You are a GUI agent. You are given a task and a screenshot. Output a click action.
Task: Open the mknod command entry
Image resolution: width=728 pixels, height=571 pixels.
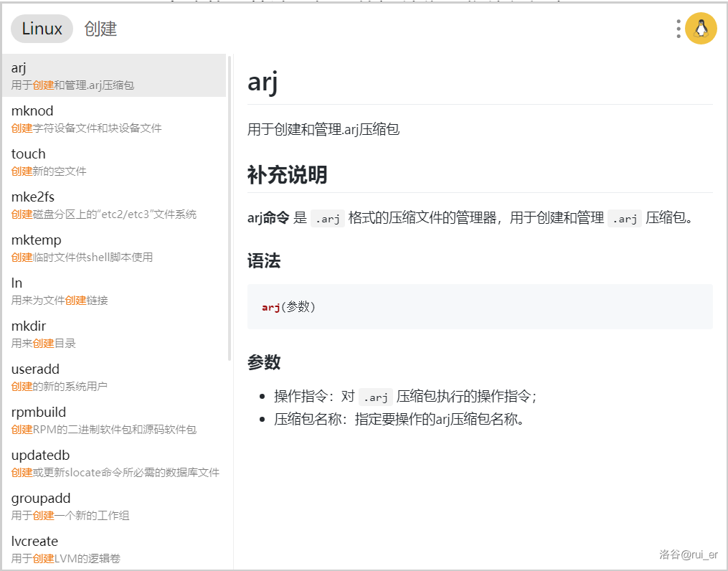113,118
